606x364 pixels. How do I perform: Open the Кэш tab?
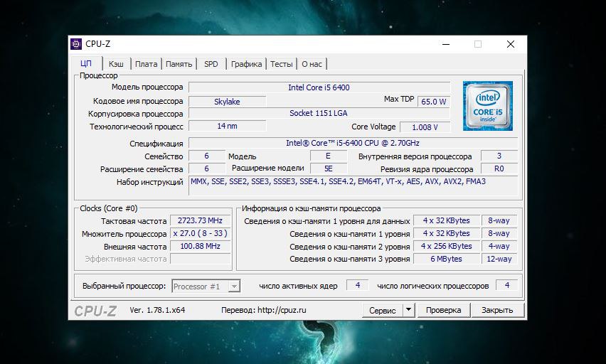(116, 64)
